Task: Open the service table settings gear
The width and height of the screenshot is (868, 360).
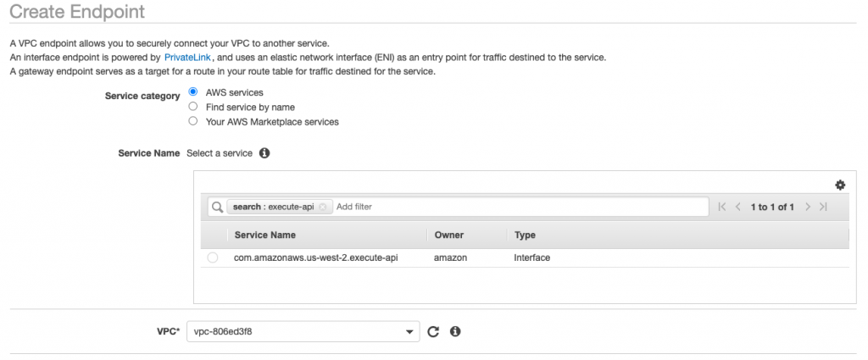Action: tap(840, 186)
